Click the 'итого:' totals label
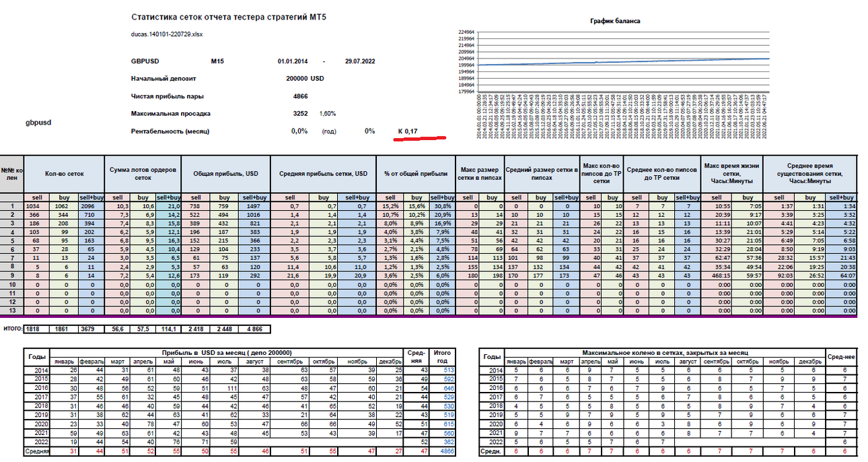The image size is (868, 462). [x=12, y=329]
